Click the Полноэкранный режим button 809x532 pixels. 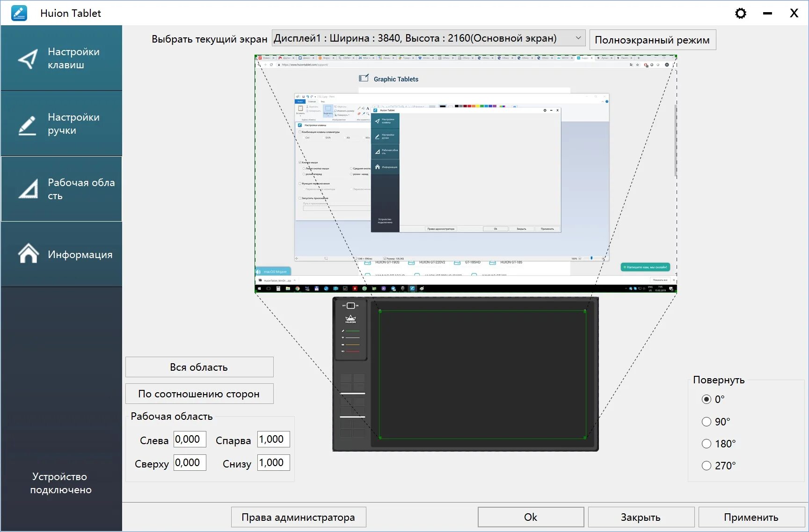(x=652, y=40)
